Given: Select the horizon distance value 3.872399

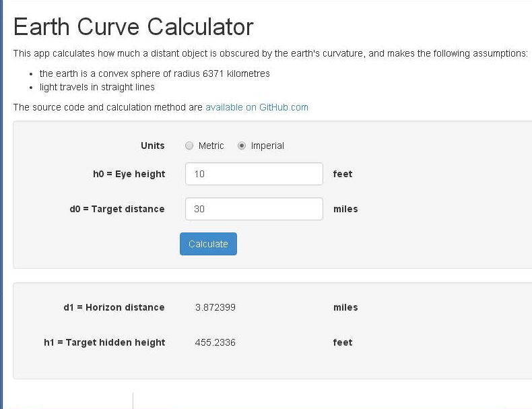Looking at the screenshot, I should pyautogui.click(x=215, y=307).
